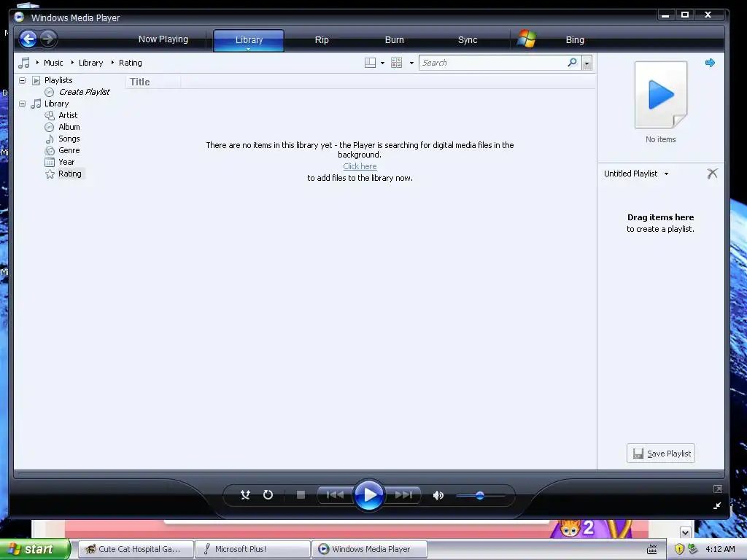Click the security shield tray icon
Viewport: 747px width, 560px height.
click(679, 549)
